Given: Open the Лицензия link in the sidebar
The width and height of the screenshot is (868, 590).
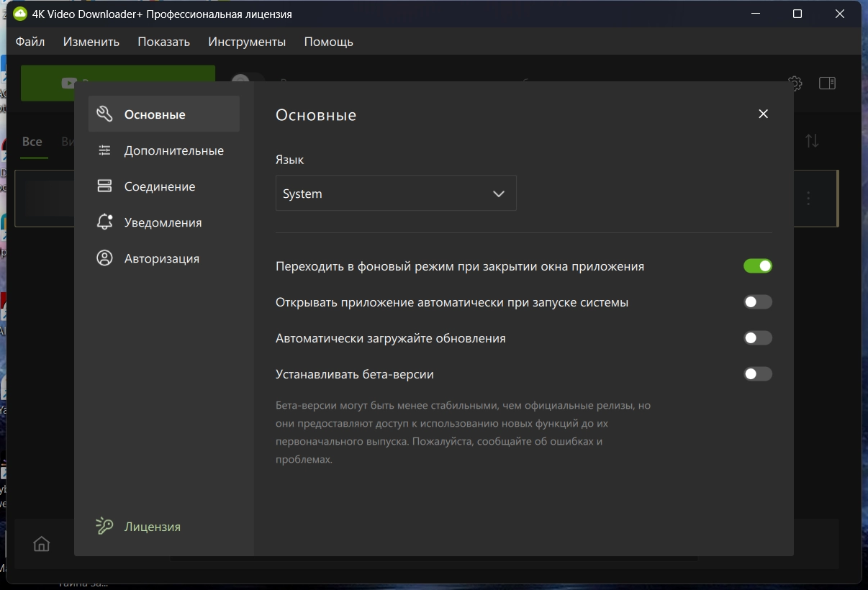Looking at the screenshot, I should (152, 527).
